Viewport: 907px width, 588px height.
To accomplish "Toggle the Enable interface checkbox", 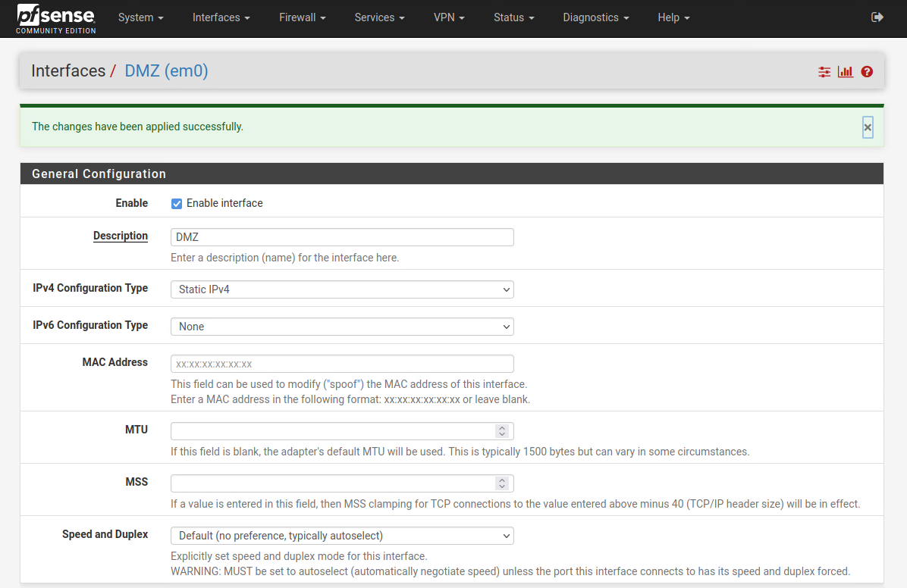I will pos(177,204).
